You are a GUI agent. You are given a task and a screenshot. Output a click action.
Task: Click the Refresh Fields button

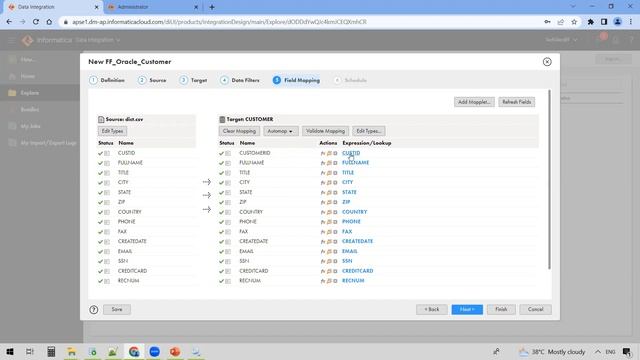click(516, 102)
